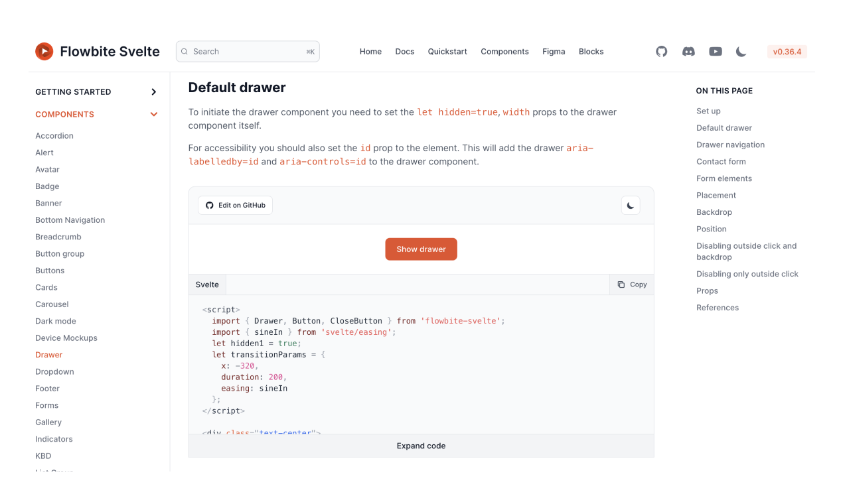Open Components in top navigation

[x=504, y=51]
